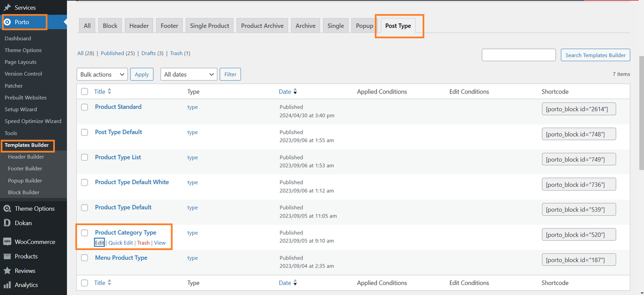Click the Apply button
The height and width of the screenshot is (295, 644).
(x=142, y=74)
